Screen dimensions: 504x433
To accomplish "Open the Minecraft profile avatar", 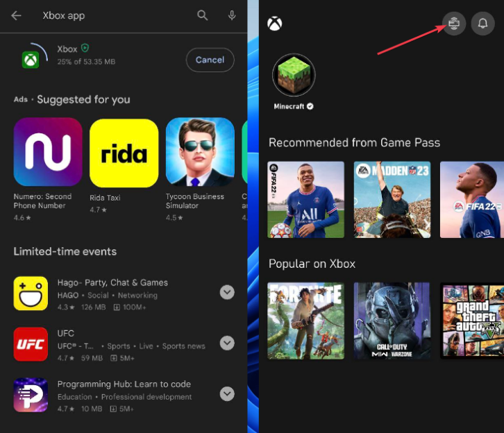I will pyautogui.click(x=294, y=75).
